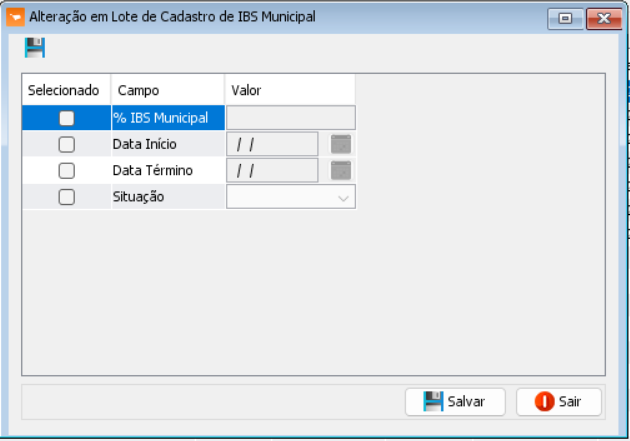Check the Data Término selection box
This screenshot has height=441, width=630.
[x=67, y=170]
